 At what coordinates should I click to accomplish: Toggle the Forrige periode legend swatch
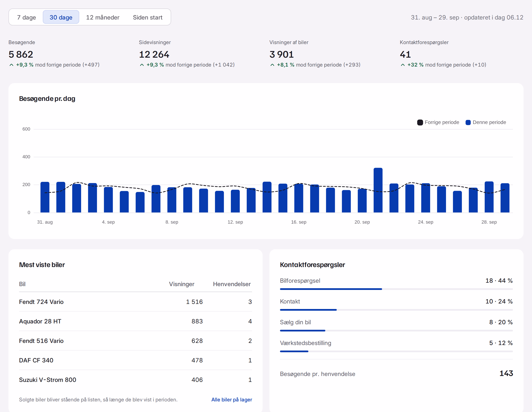(420, 122)
